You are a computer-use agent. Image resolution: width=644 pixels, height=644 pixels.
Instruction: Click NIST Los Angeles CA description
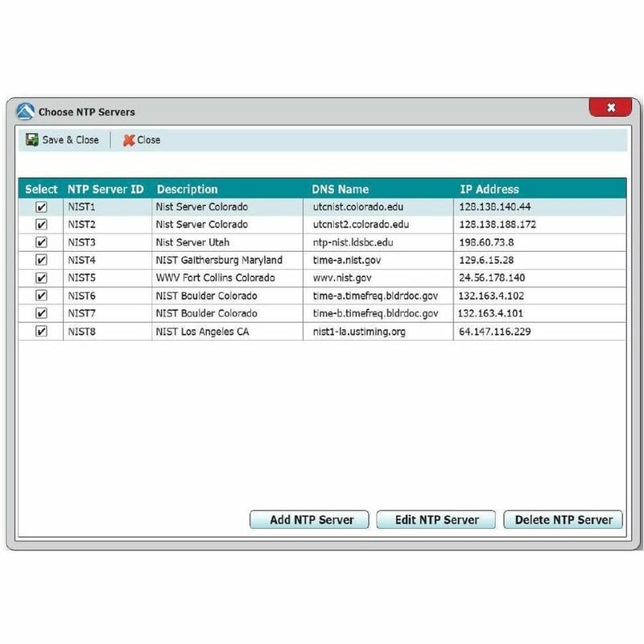tap(202, 332)
